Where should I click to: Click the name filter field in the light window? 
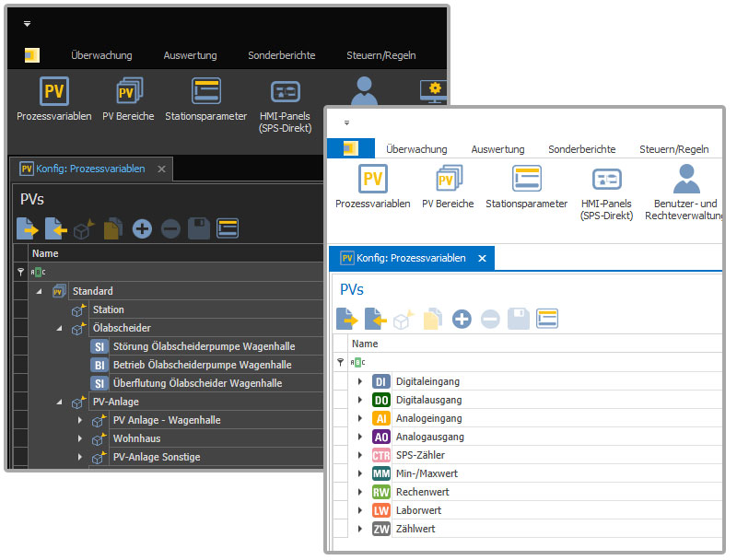click(534, 362)
